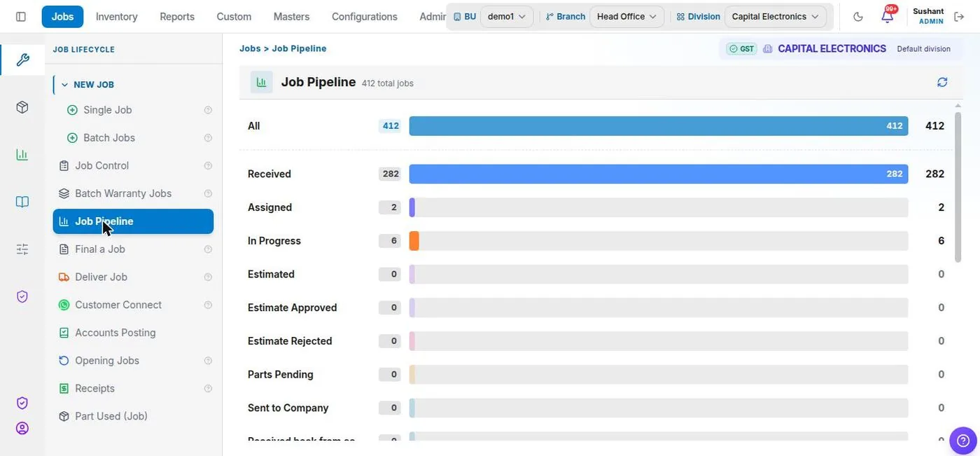Click info icon beside Single Job

click(208, 110)
